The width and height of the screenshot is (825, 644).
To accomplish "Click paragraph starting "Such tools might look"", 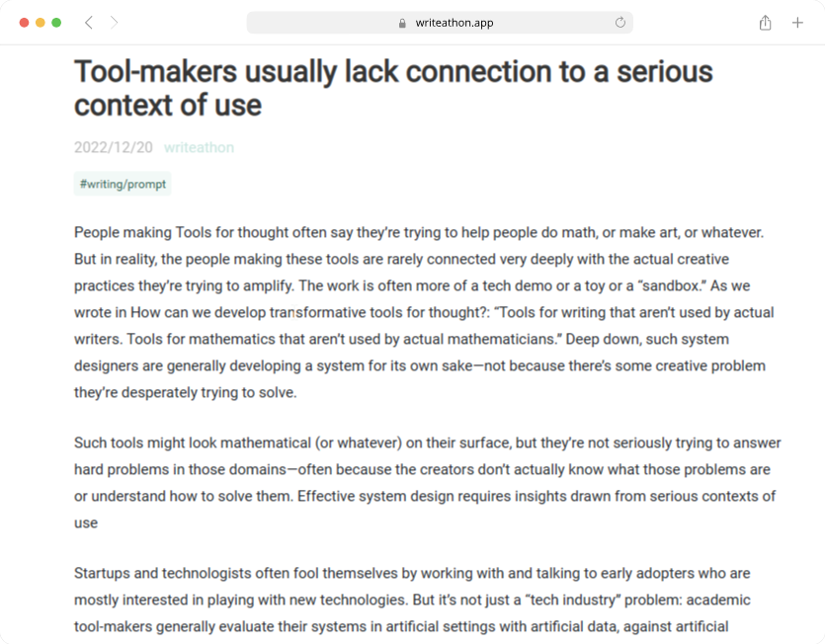I will (x=427, y=483).
